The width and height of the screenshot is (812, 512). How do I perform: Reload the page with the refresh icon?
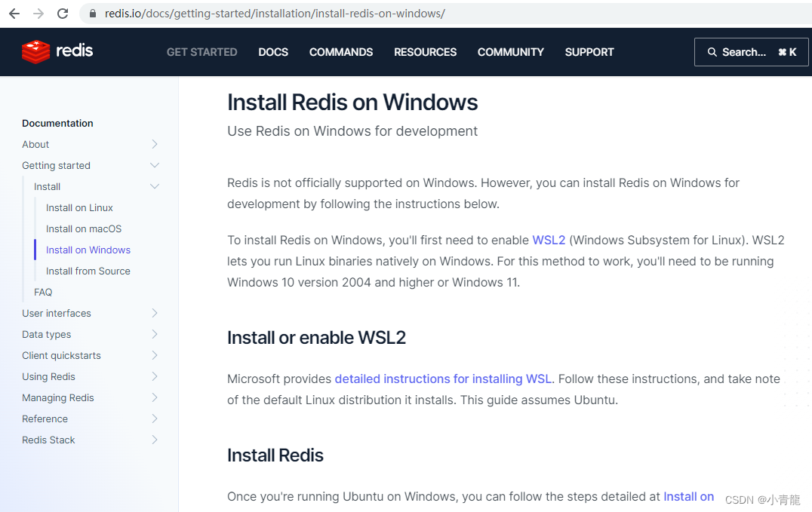pyautogui.click(x=63, y=14)
